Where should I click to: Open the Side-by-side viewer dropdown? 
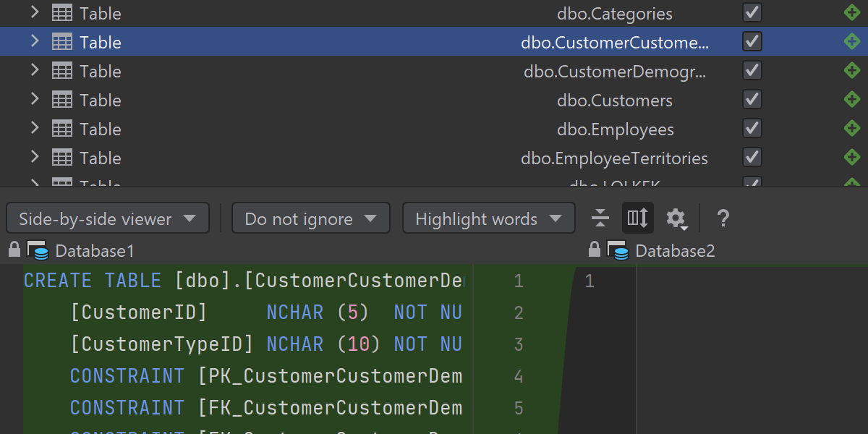click(107, 218)
